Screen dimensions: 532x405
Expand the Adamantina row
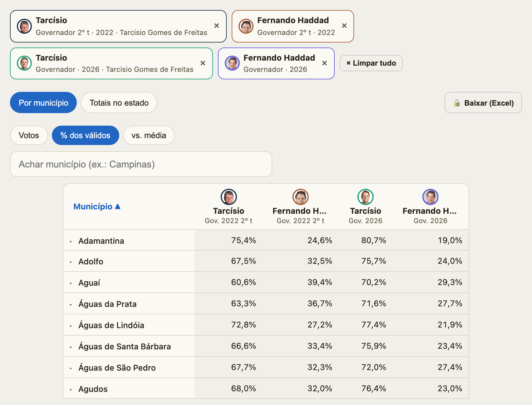tap(71, 241)
